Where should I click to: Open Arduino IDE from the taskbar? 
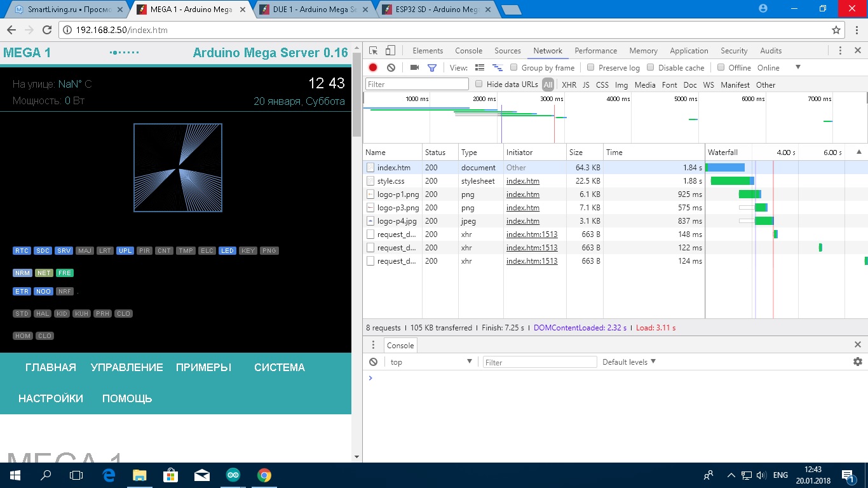coord(233,475)
